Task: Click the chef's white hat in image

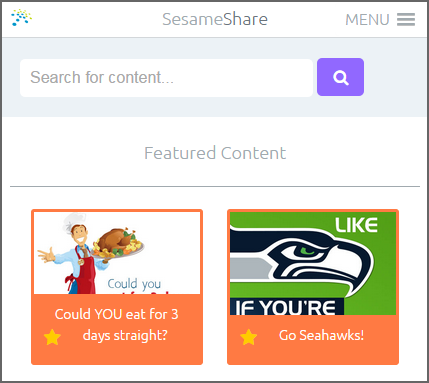Action: click(74, 221)
